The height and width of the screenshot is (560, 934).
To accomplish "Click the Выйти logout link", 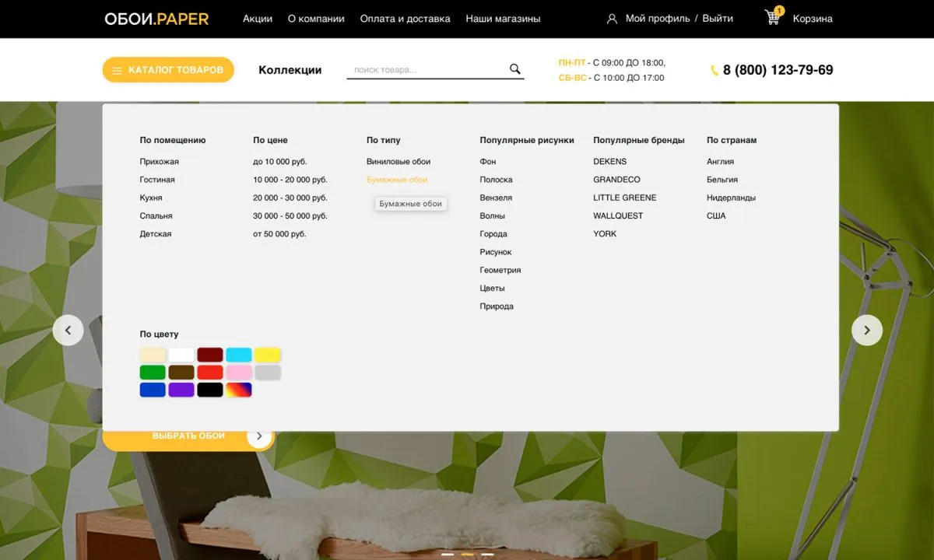I will 718,19.
